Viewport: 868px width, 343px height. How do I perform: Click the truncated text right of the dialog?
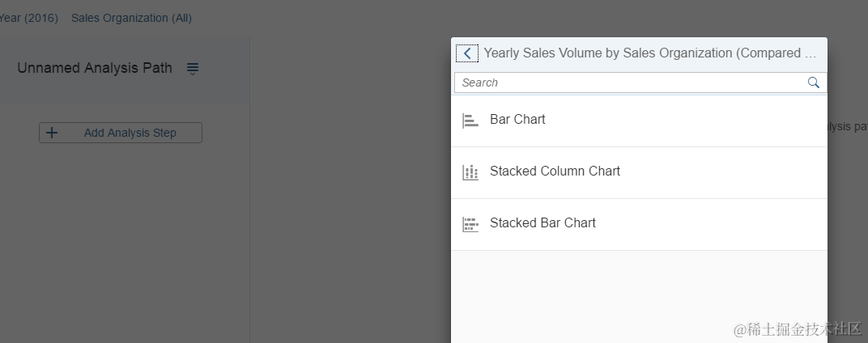847,127
